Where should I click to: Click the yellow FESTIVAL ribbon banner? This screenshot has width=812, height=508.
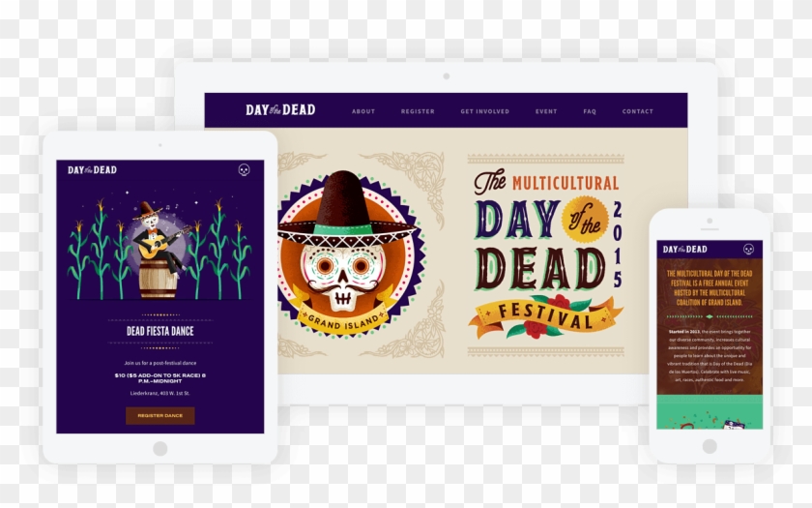point(546,316)
